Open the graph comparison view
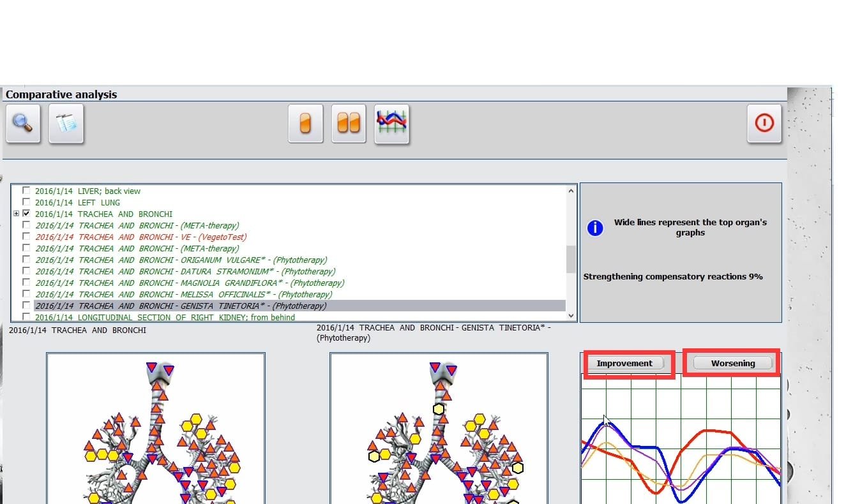Image resolution: width=853 pixels, height=504 pixels. coord(392,123)
